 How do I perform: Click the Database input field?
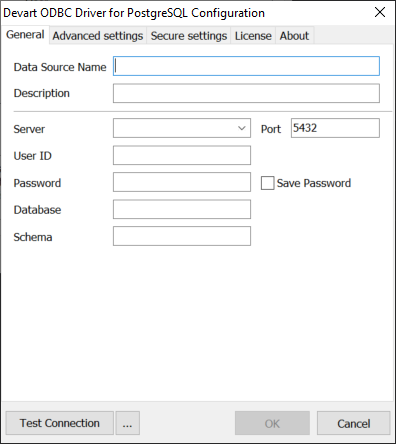click(182, 209)
